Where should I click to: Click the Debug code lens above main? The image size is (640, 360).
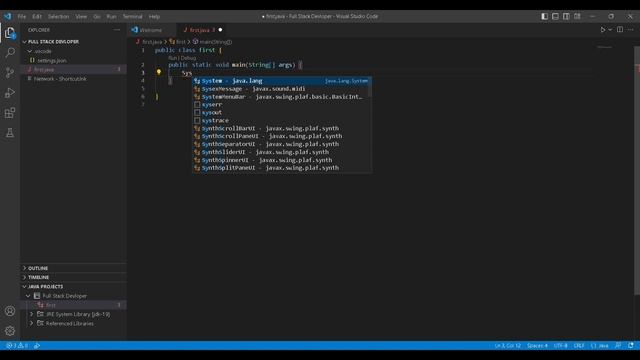(x=187, y=58)
